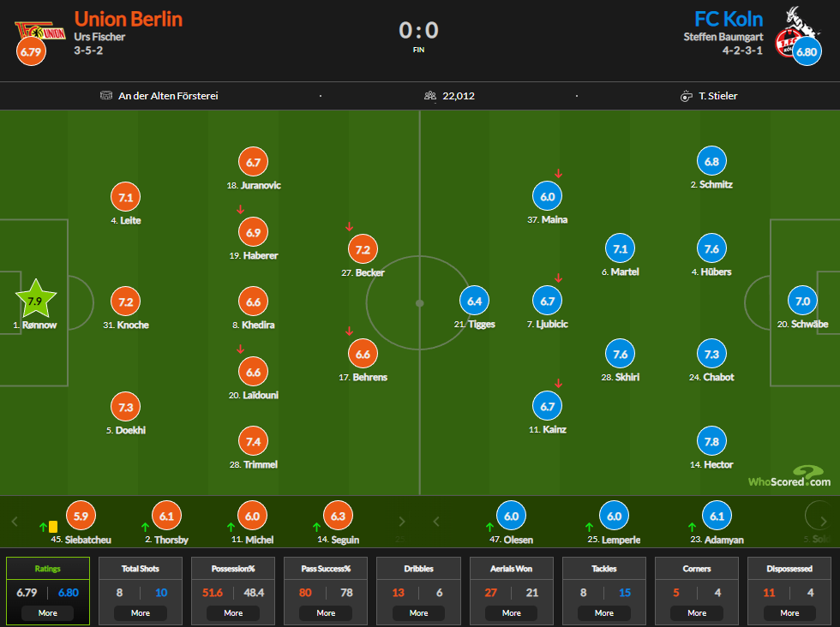Click Tigges player rating bubble

[474, 301]
